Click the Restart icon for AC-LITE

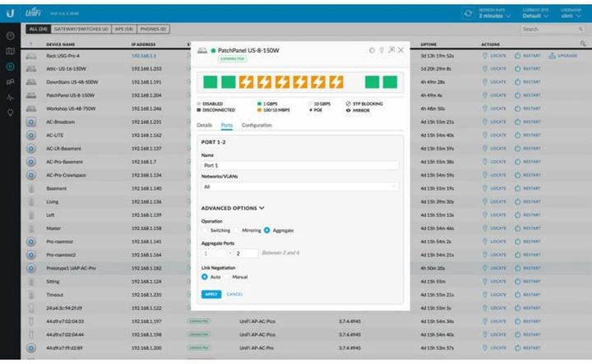click(518, 135)
